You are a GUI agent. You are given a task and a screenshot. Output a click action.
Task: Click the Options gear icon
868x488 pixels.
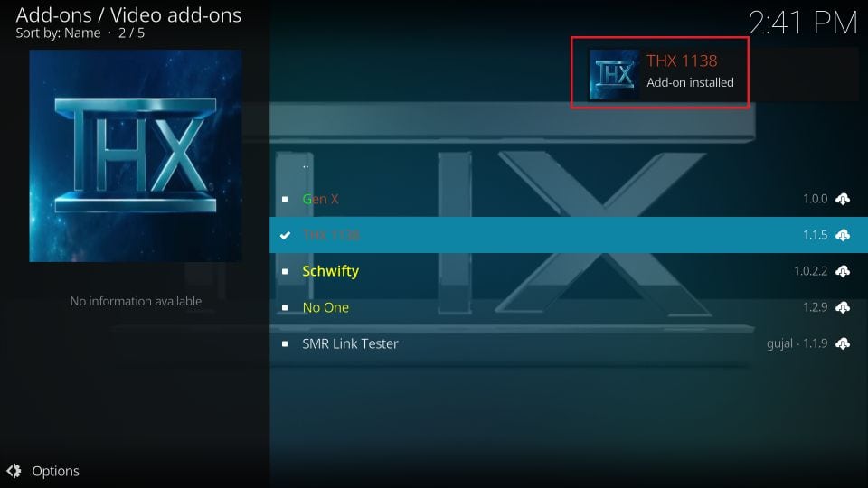pyautogui.click(x=14, y=471)
